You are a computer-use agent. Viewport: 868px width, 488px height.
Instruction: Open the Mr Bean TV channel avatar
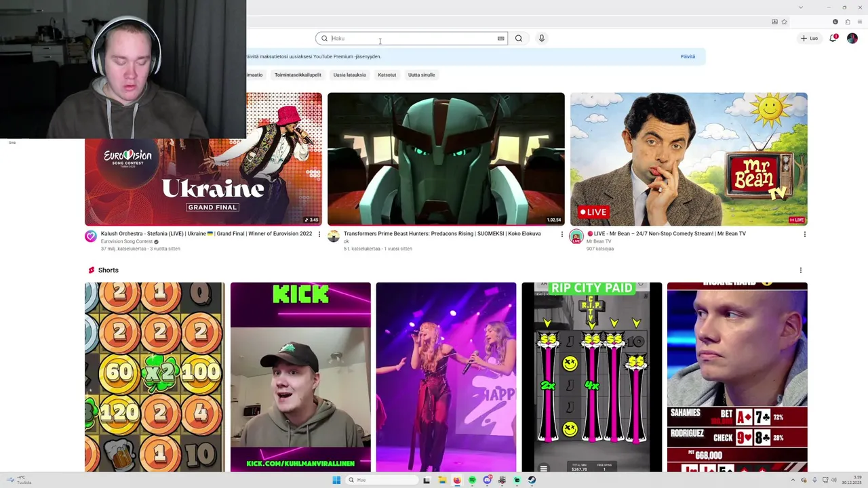[576, 237]
